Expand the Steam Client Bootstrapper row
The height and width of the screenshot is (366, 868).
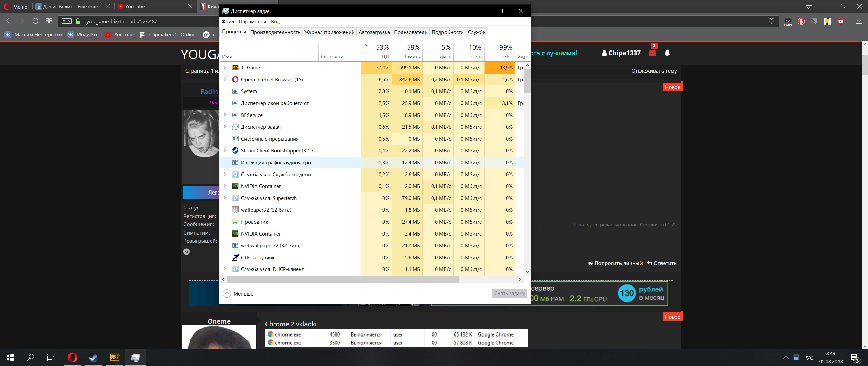coord(225,150)
